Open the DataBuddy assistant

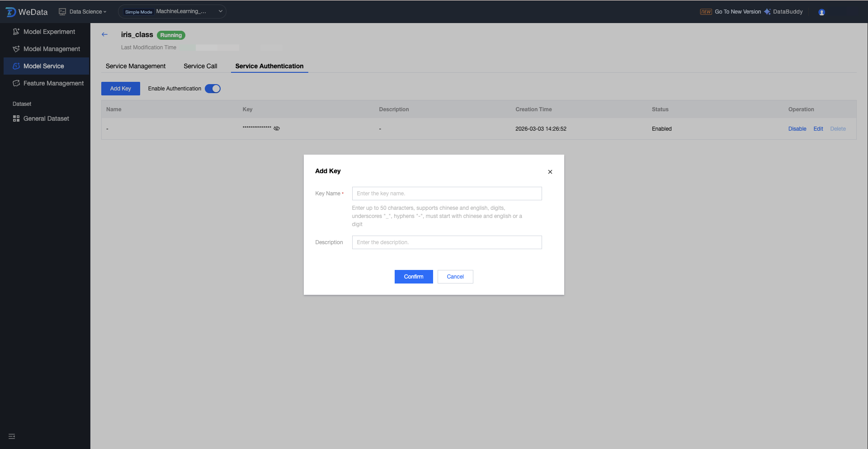783,12
